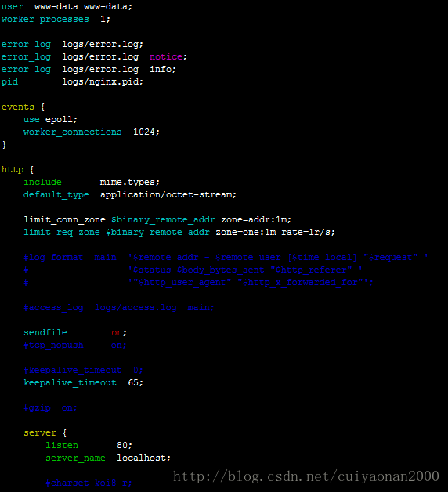448x492 pixels.
Task: Click the commented '#access_log' text
Action: (x=53, y=308)
